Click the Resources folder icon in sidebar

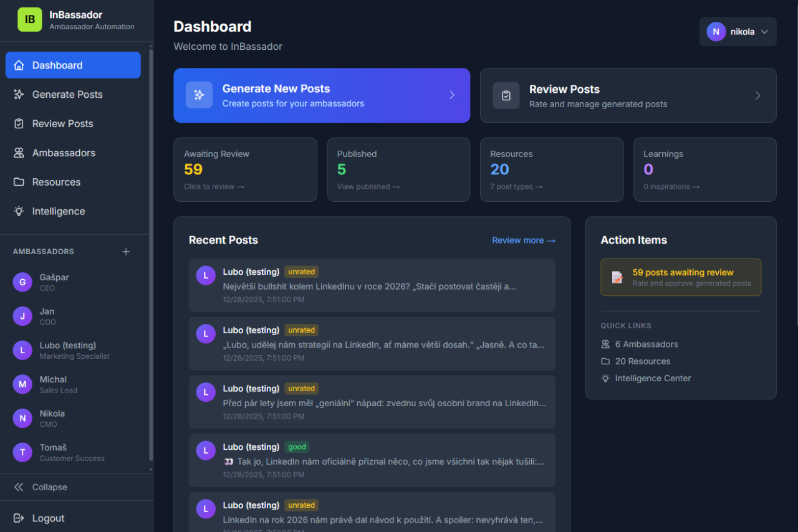pyautogui.click(x=19, y=182)
